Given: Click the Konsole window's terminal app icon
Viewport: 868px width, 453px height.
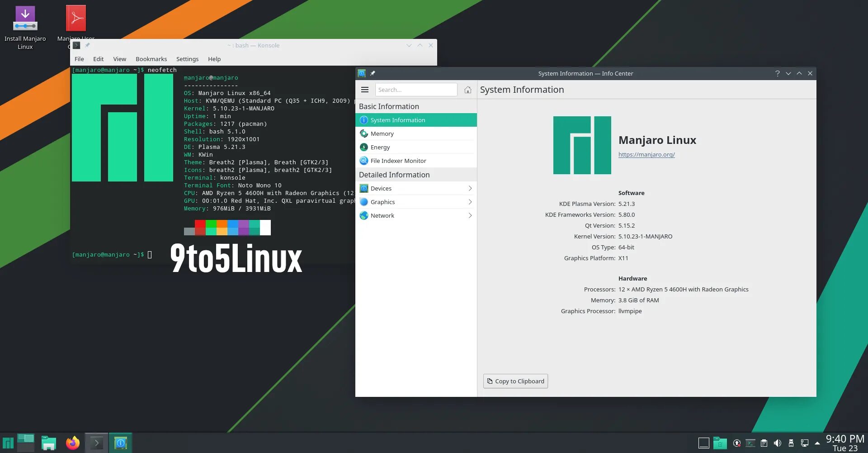Looking at the screenshot, I should point(76,45).
